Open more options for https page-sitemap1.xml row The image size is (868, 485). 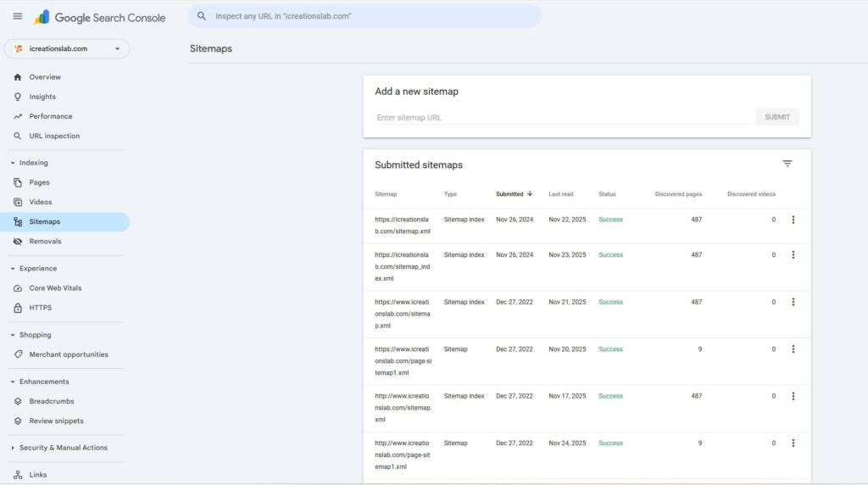click(x=793, y=348)
